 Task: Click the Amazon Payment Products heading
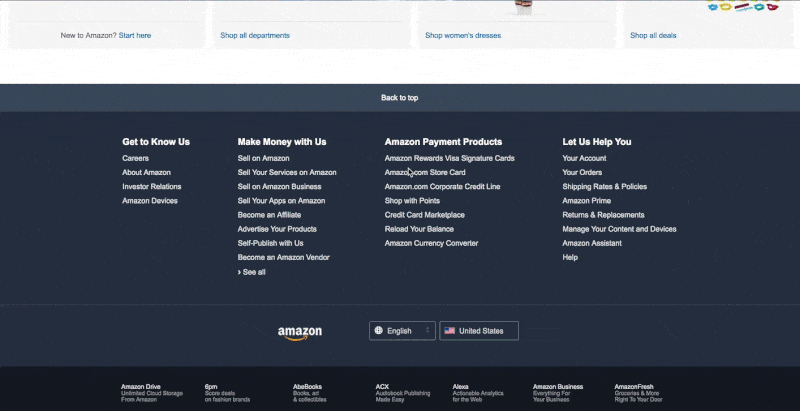pos(443,142)
